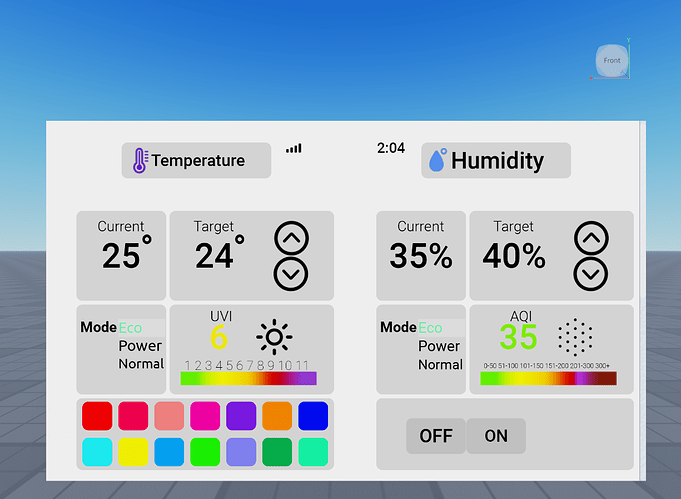681x499 pixels.
Task: Click the water droplet Humidity icon
Action: 437,160
